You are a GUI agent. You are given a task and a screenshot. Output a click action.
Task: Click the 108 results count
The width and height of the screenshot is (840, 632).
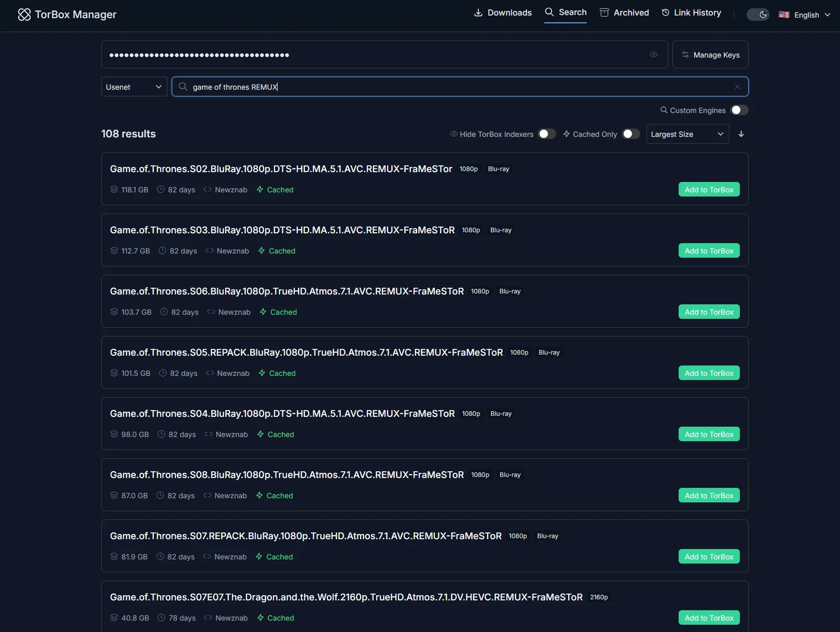[129, 134]
